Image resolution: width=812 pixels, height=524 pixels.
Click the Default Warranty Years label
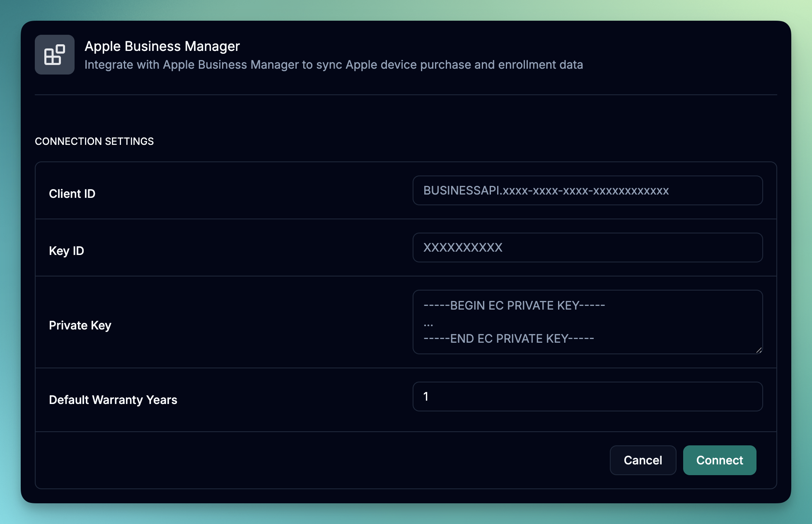pyautogui.click(x=113, y=400)
